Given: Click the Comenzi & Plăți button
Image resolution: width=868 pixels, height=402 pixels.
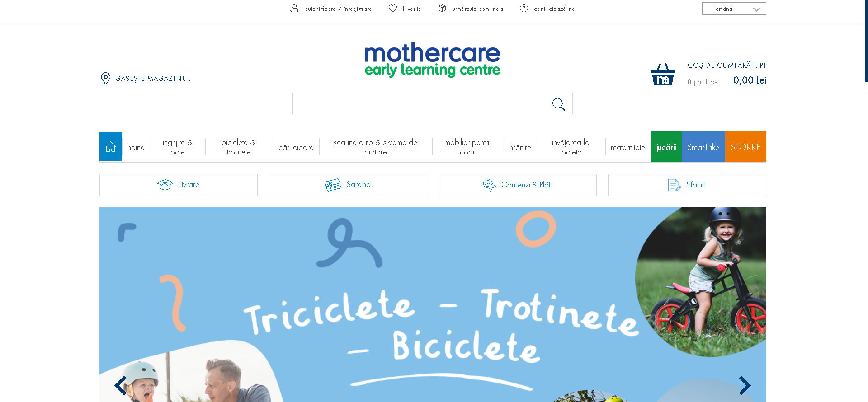Looking at the screenshot, I should (x=518, y=185).
